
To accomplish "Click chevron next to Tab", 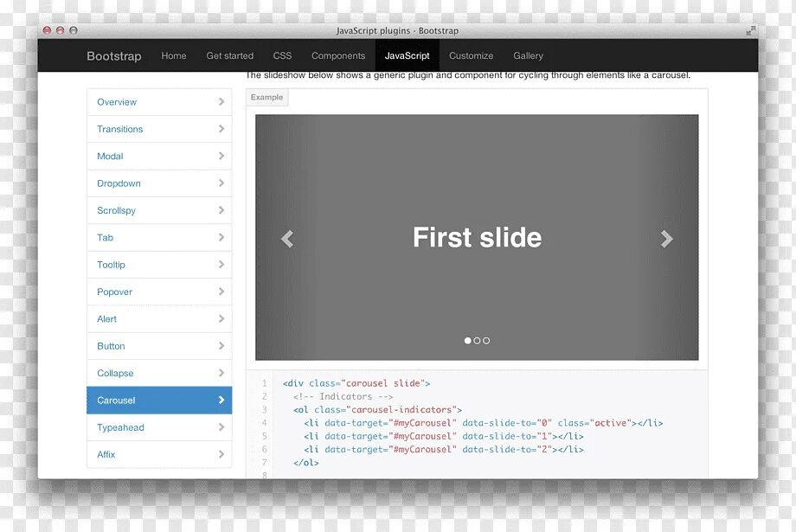I will click(221, 237).
